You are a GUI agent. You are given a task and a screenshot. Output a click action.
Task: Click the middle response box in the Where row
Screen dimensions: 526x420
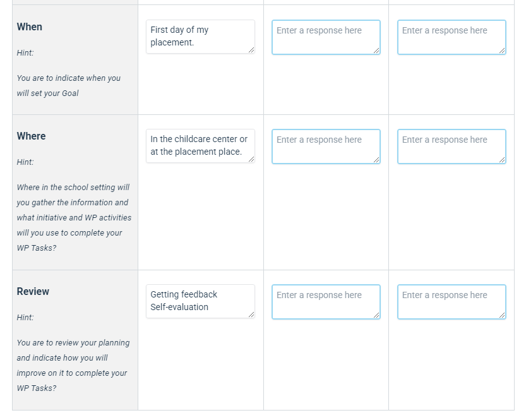pos(326,147)
